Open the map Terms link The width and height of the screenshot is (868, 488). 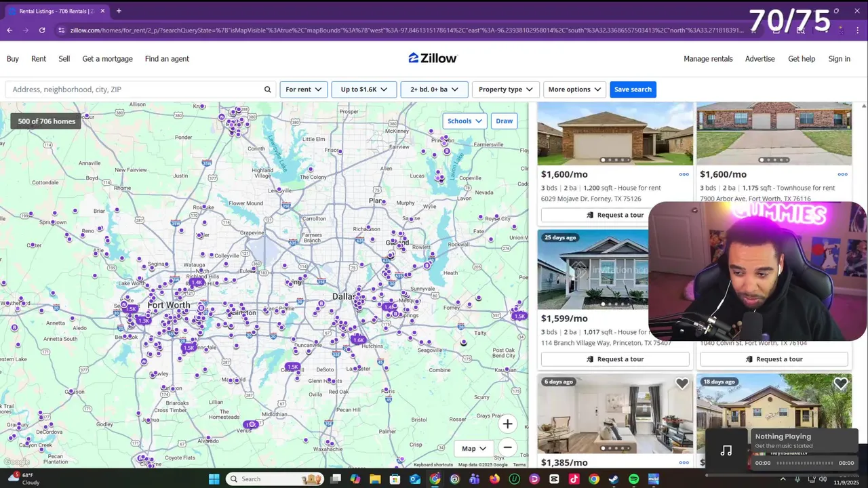(519, 465)
